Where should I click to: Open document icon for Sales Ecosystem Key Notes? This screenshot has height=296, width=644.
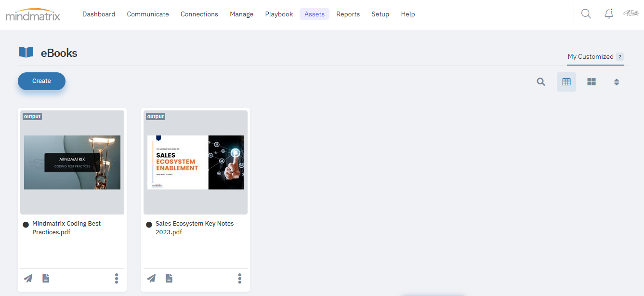coord(169,278)
